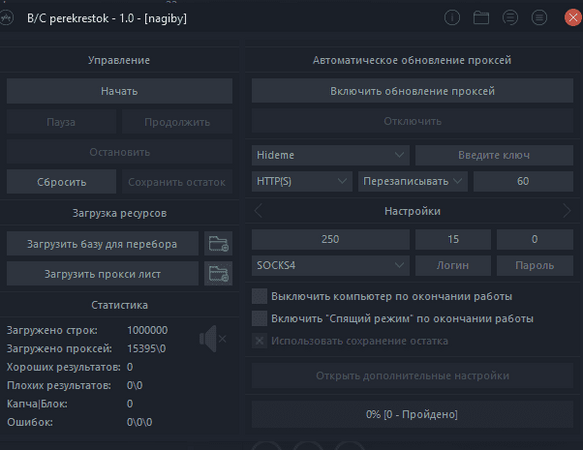Click the Отключить button
Image resolution: width=583 pixels, height=450 pixels.
click(x=412, y=121)
